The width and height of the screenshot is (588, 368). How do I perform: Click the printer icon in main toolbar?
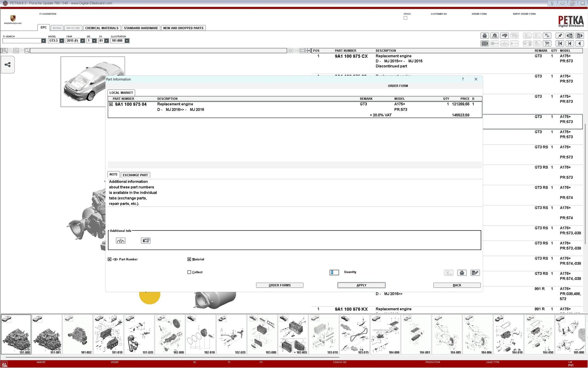485,36
